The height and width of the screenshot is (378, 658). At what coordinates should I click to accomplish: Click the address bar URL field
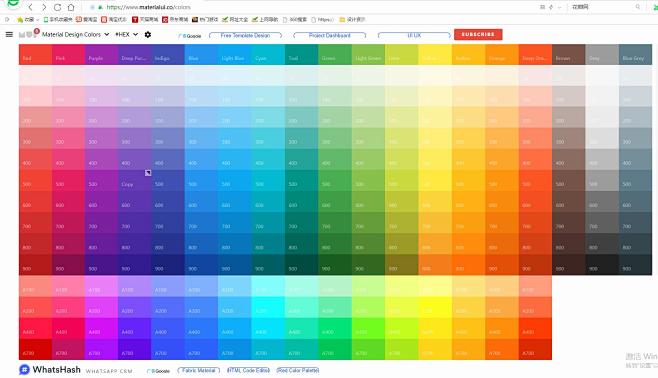point(311,7)
